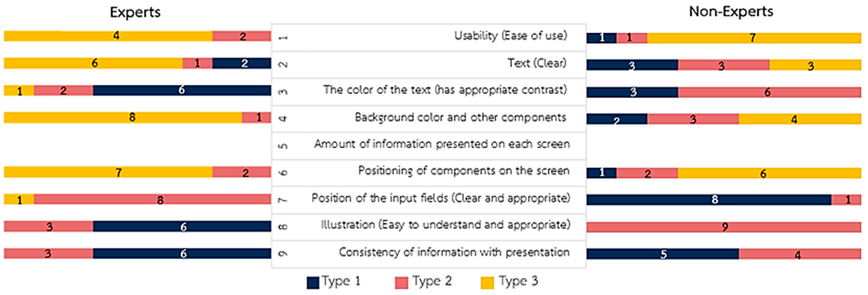868x295 pixels.
Task: Click the Non-Experts red bar valued 9
Action: point(724,227)
